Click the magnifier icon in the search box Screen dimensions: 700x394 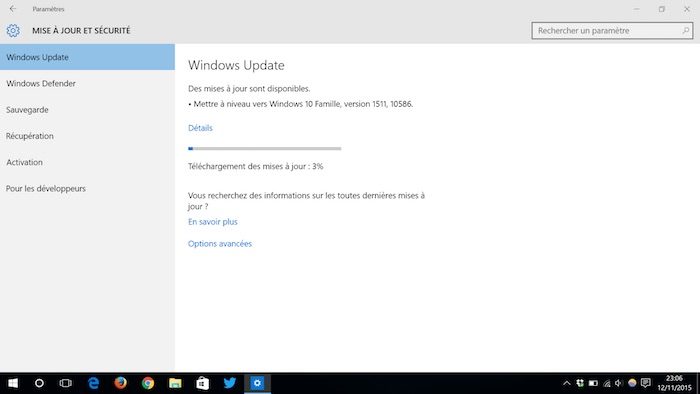pyautogui.click(x=686, y=30)
